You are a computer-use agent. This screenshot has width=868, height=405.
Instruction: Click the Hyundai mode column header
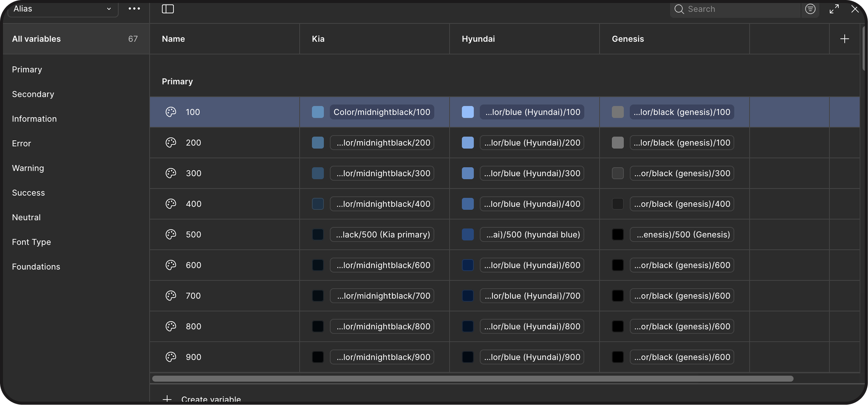coord(525,39)
